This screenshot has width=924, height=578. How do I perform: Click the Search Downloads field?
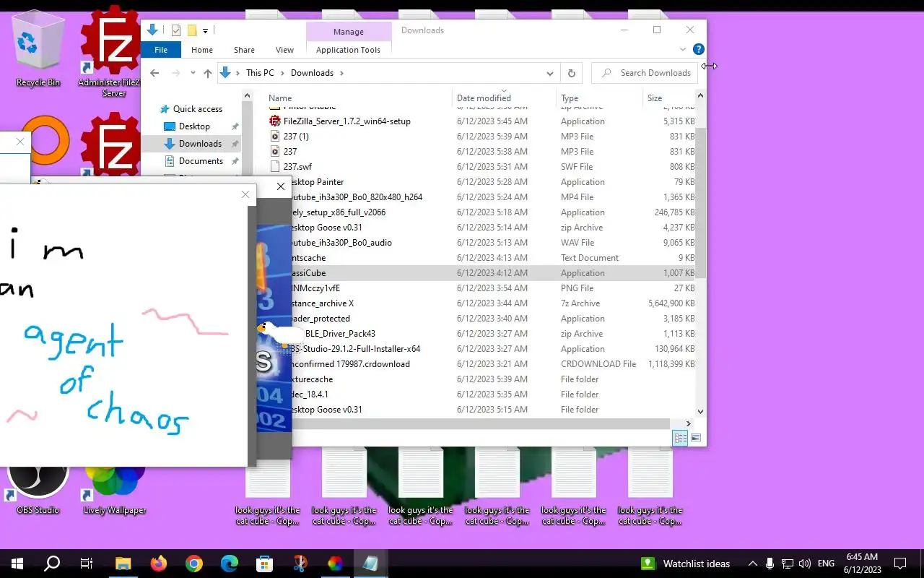(645, 73)
